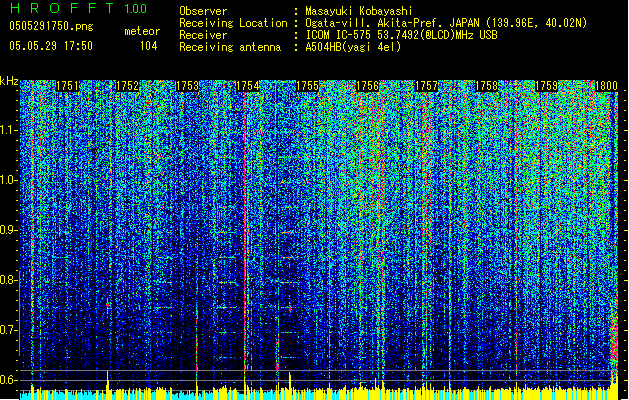Click the 1754 time marker
629x400 pixels.
[x=248, y=86]
